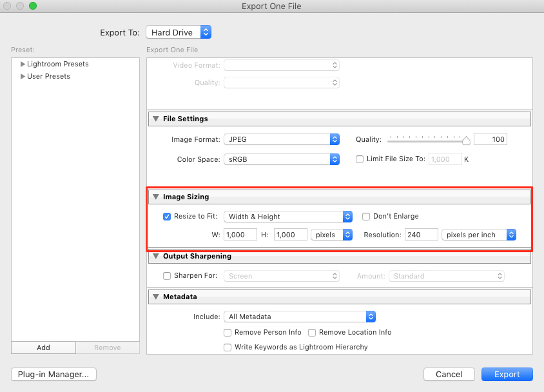Collapse the File Settings section

(x=156, y=119)
